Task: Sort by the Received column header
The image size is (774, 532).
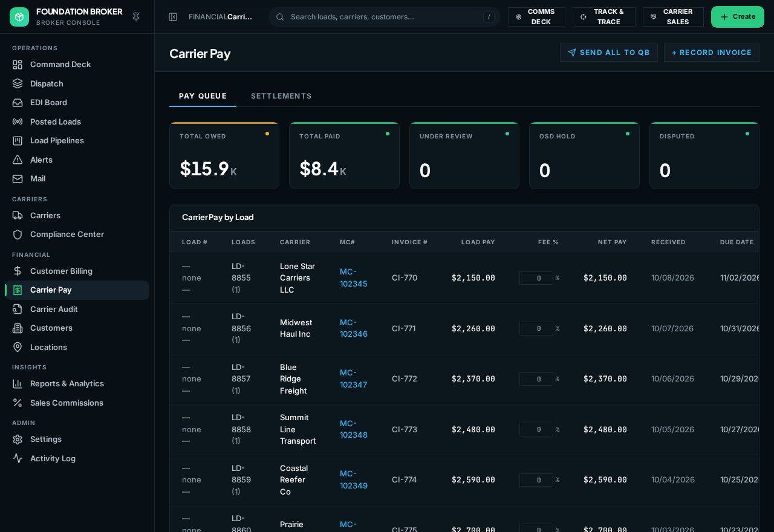Action: tap(668, 242)
